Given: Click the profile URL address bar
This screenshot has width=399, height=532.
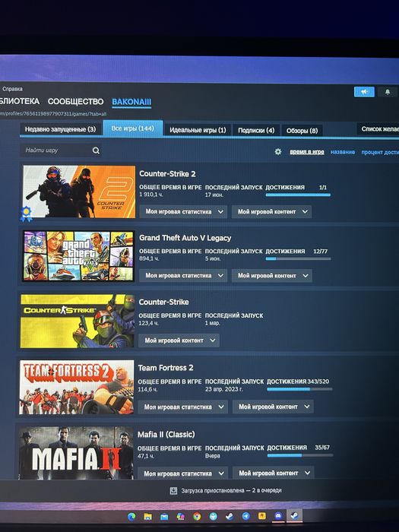Looking at the screenshot, I should point(53,114).
